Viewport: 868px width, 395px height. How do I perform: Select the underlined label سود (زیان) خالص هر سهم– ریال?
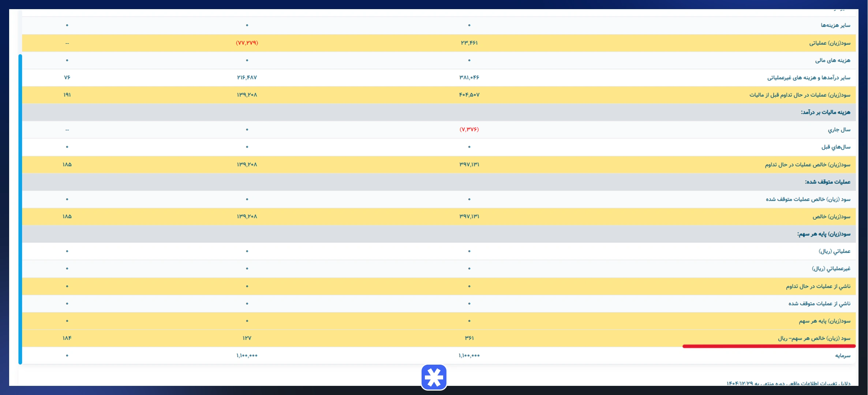pos(814,338)
